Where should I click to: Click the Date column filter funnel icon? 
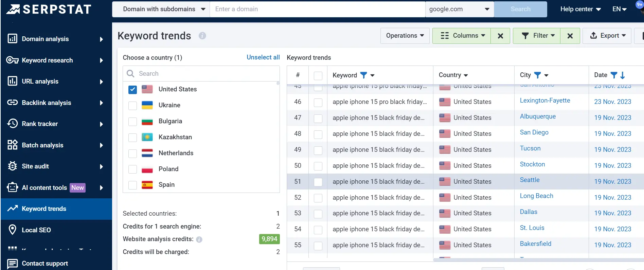point(614,75)
